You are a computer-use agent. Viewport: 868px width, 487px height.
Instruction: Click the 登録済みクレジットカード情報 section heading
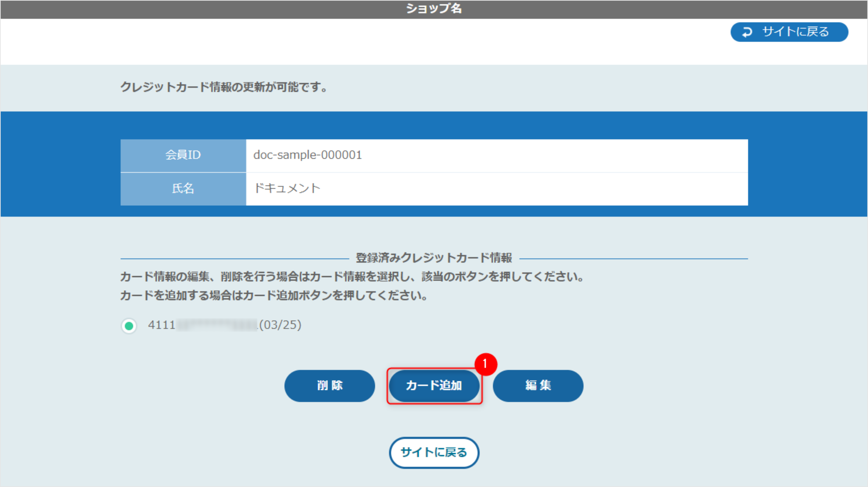pyautogui.click(x=434, y=258)
